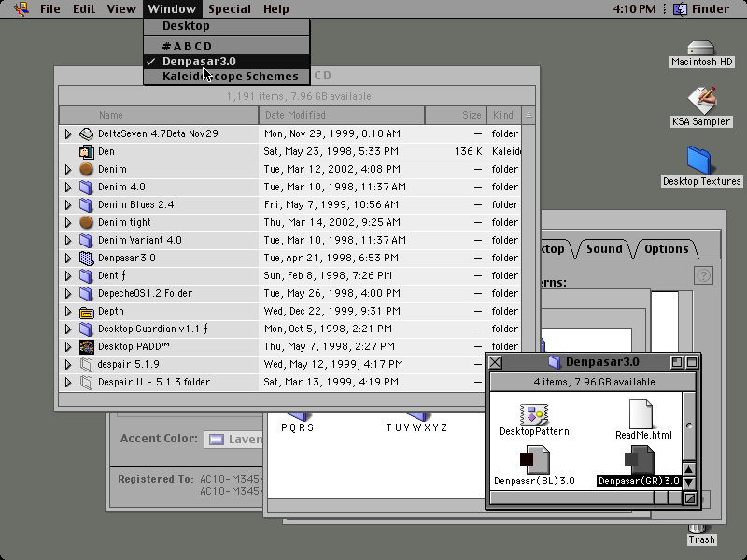Switch to the Options tab
The height and width of the screenshot is (560, 747).
coord(666,249)
